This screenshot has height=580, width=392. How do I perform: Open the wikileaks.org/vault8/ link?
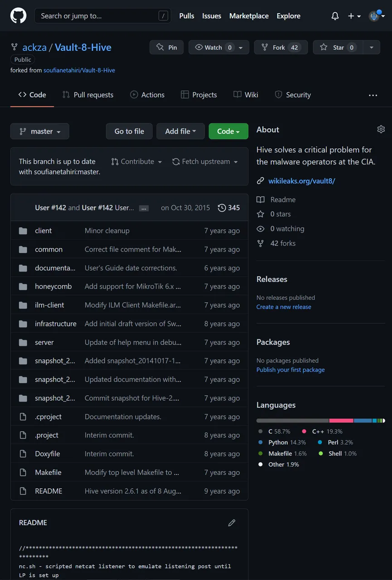[302, 181]
